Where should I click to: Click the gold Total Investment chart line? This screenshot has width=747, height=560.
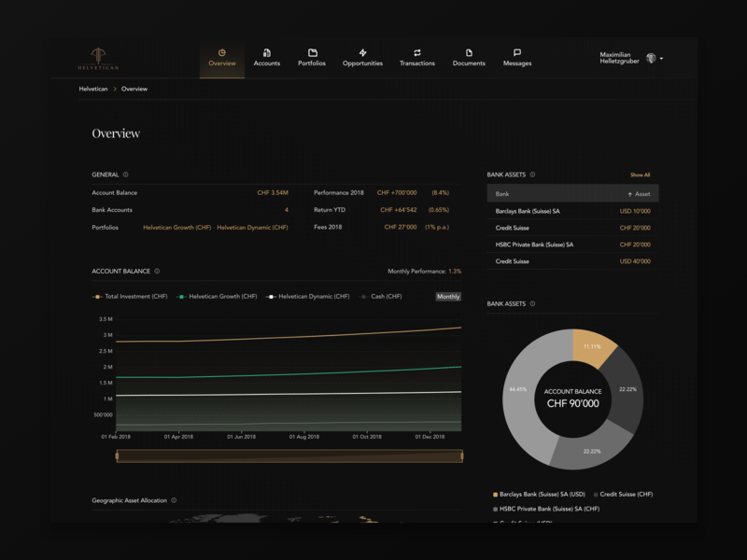click(x=289, y=338)
